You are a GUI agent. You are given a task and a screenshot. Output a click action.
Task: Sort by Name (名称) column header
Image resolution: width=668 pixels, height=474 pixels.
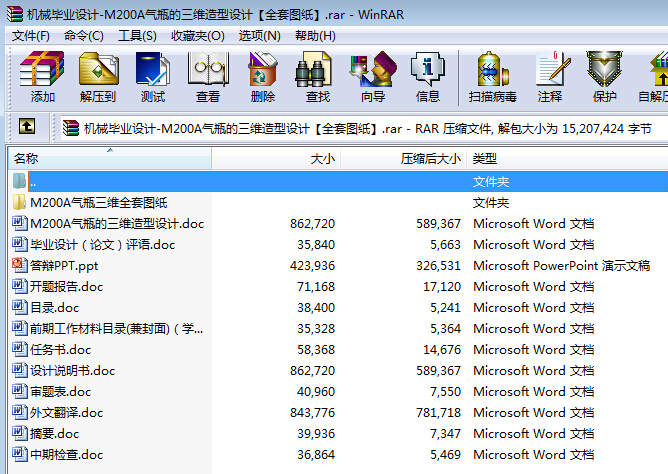coord(110,158)
